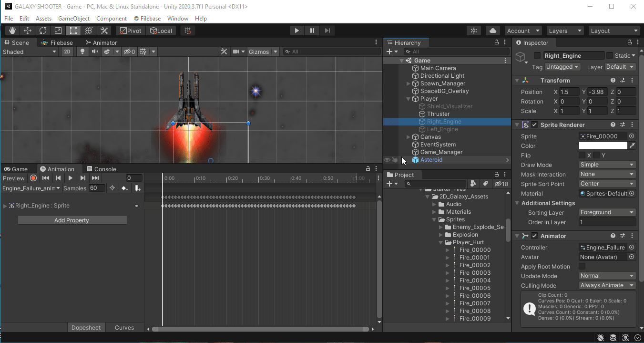The image size is (644, 343).
Task: Click animation timeline horizontal scrollbar
Action: [260, 329]
